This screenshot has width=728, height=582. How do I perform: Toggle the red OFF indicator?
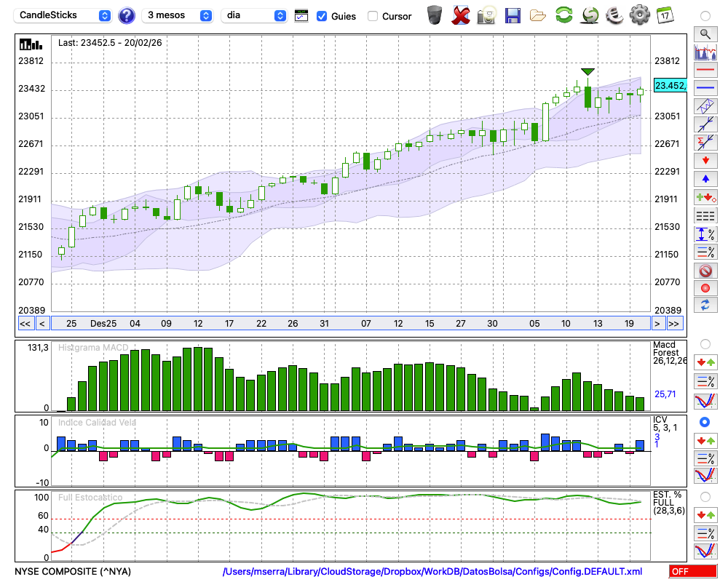(693, 571)
